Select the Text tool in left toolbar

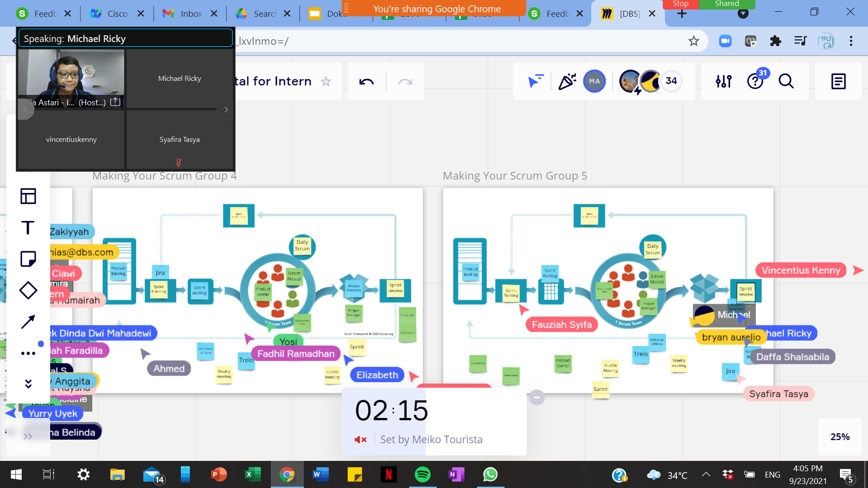28,227
